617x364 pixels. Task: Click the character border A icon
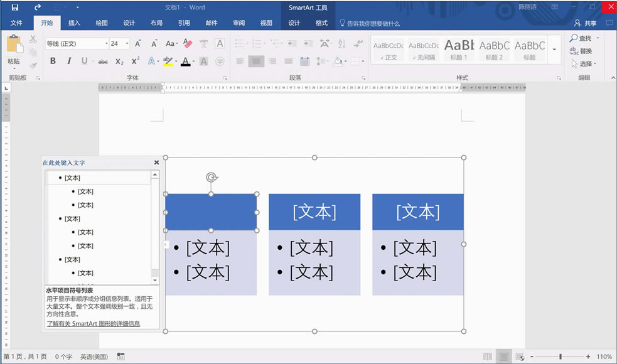[220, 43]
